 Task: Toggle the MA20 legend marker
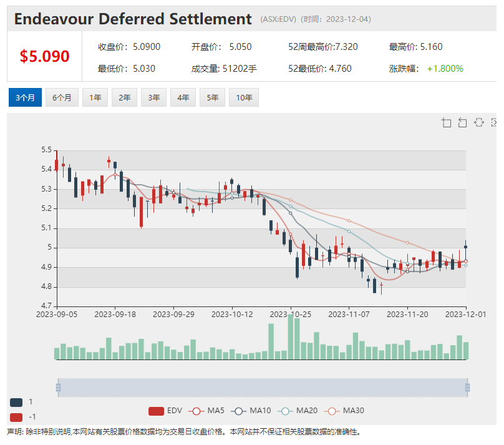tap(285, 411)
